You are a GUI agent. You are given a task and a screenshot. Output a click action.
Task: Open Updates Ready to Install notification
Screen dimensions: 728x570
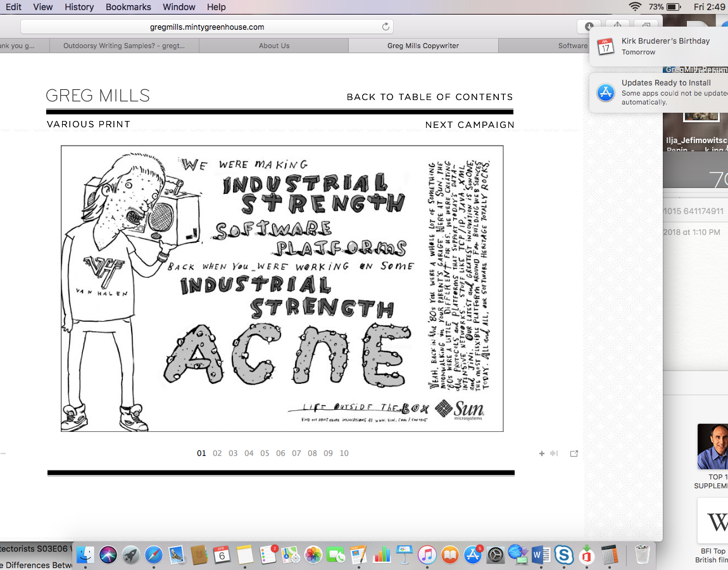pyautogui.click(x=659, y=92)
